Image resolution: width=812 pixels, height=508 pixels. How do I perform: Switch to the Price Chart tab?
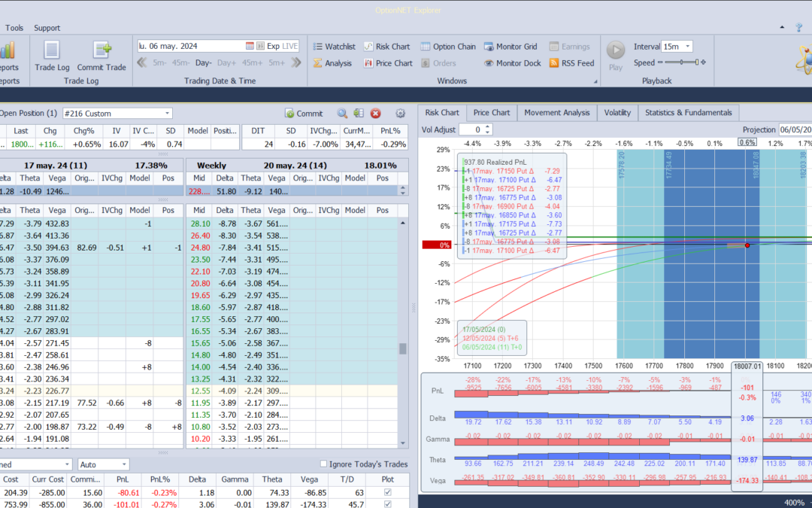(x=492, y=112)
